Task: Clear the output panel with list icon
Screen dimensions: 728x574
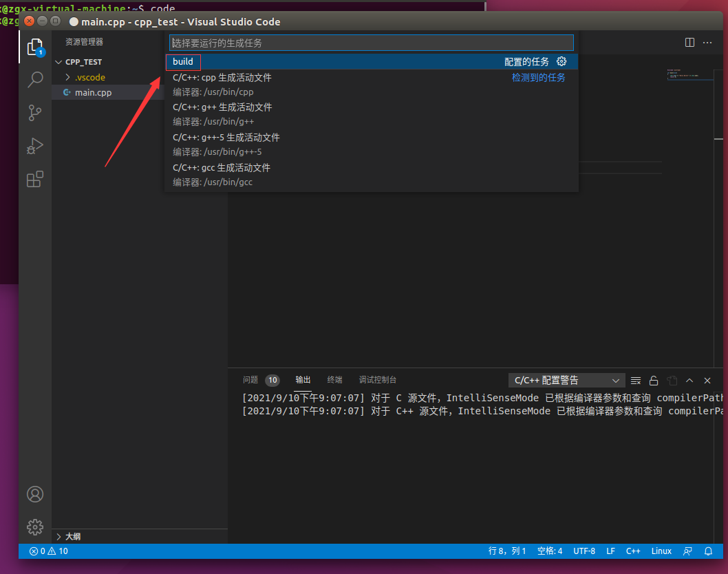Action: [x=636, y=381]
